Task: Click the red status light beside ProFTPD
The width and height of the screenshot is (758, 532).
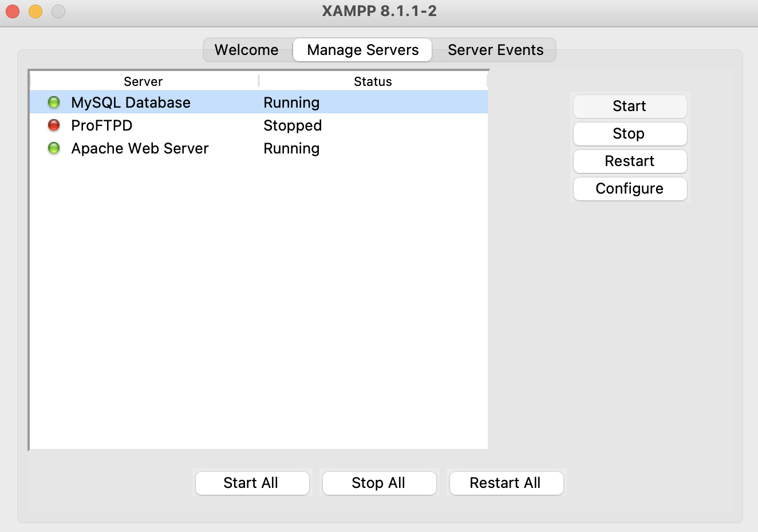Action: [x=53, y=125]
